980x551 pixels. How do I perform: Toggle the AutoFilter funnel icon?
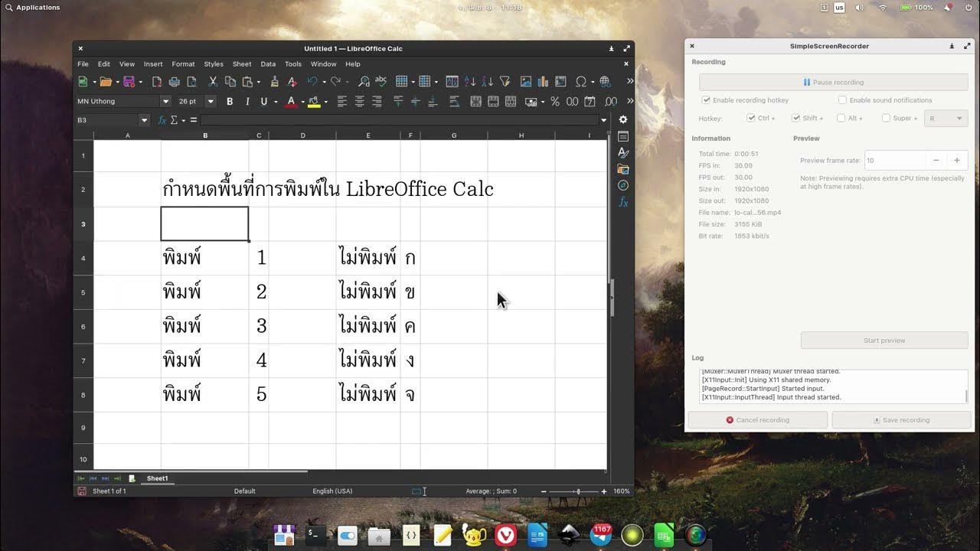(x=504, y=81)
